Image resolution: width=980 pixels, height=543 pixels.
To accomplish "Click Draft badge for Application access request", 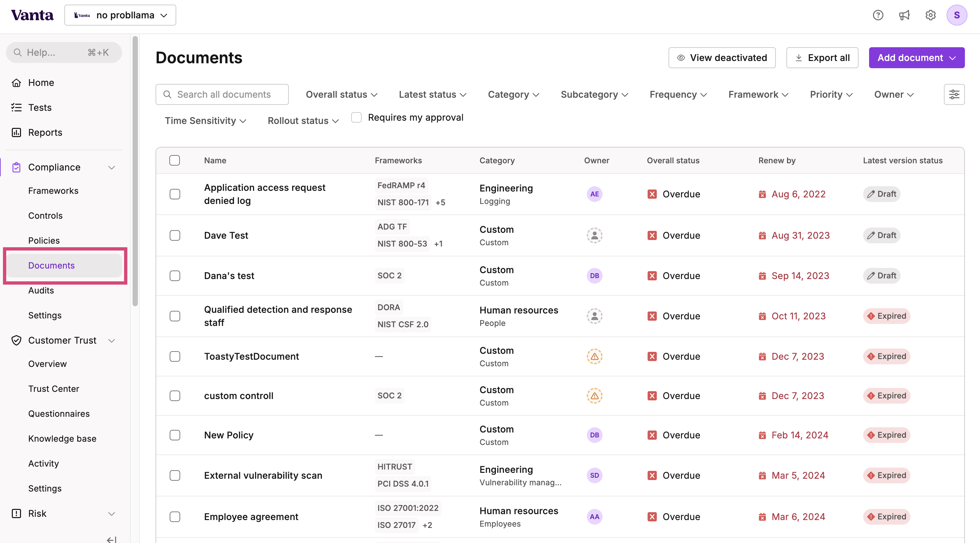I will 882,194.
